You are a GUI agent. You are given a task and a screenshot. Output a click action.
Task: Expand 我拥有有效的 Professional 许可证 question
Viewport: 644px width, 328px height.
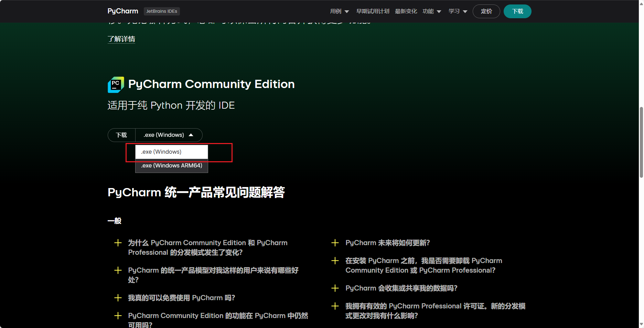point(436,311)
